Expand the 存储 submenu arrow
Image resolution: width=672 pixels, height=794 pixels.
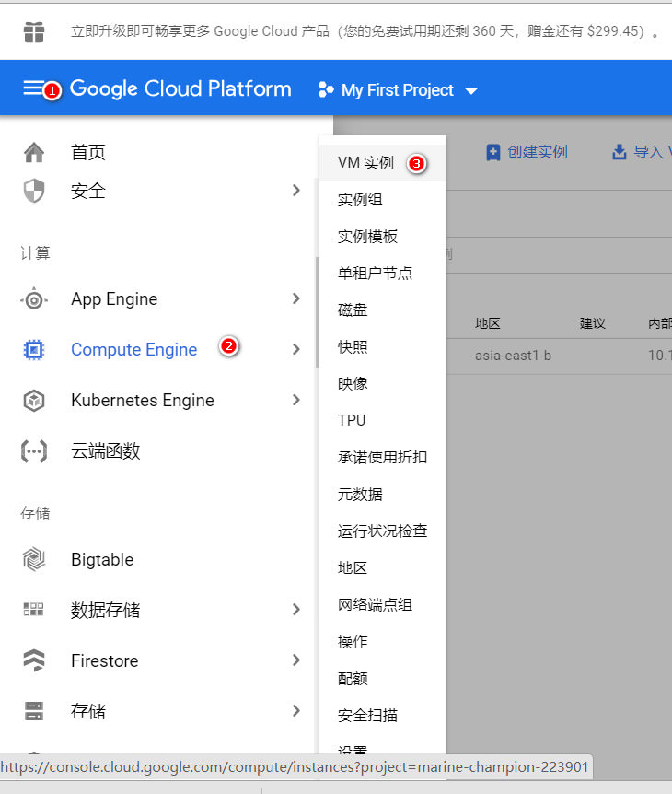tap(296, 710)
